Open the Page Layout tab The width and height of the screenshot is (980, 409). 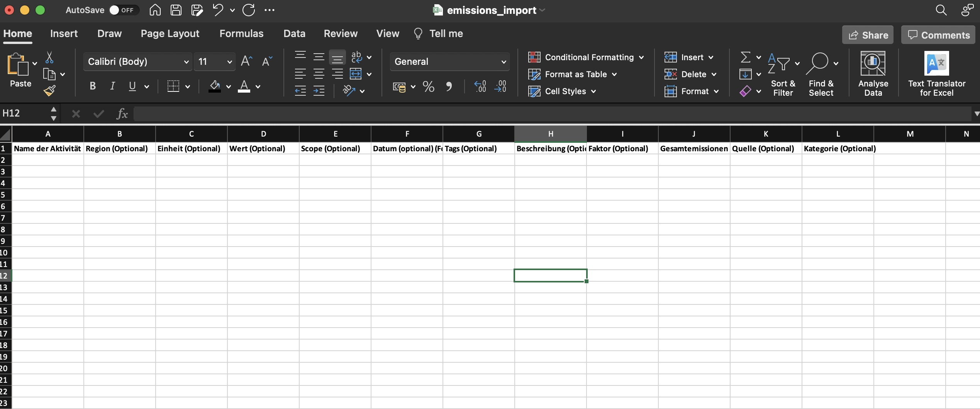click(170, 34)
